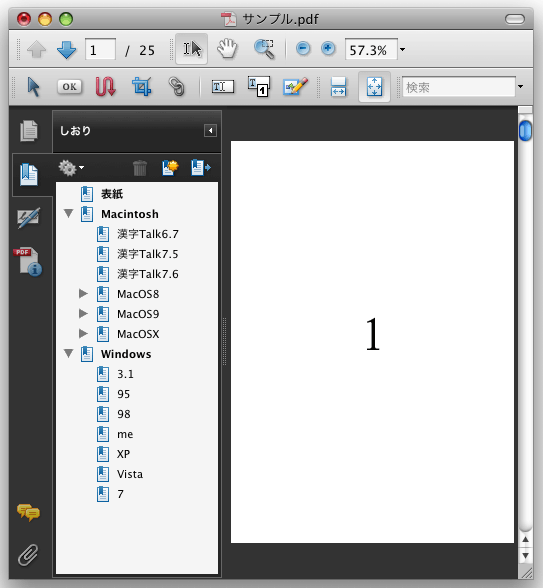Select the Hand pan tool
This screenshot has width=543, height=588.
pos(227,49)
